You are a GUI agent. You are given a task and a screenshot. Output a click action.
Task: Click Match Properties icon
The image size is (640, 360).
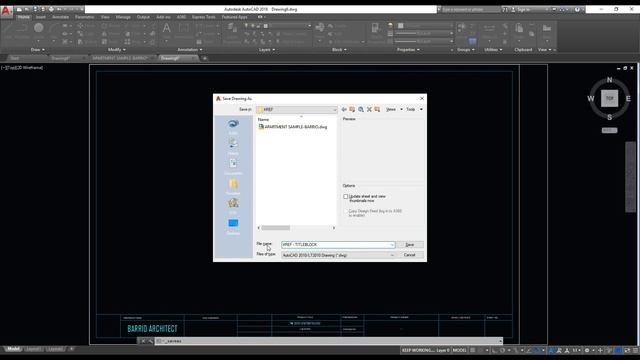click(375, 28)
